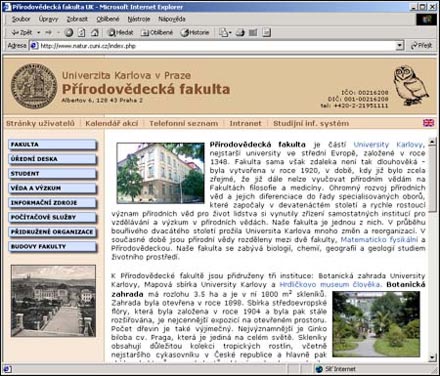Click the FAKULTA sidebar button
The width and height of the screenshot is (440, 376).
point(53,145)
